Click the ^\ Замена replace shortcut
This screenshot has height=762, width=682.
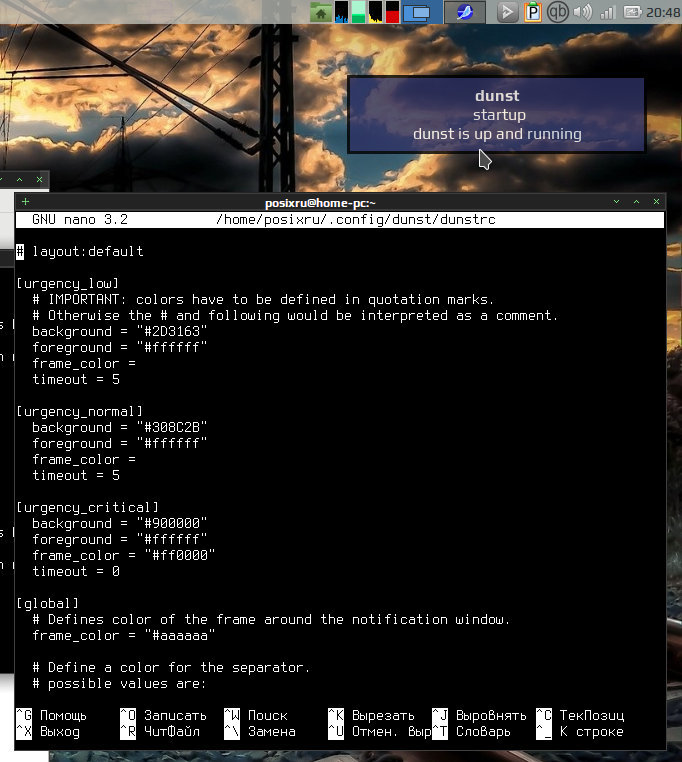[x=260, y=732]
